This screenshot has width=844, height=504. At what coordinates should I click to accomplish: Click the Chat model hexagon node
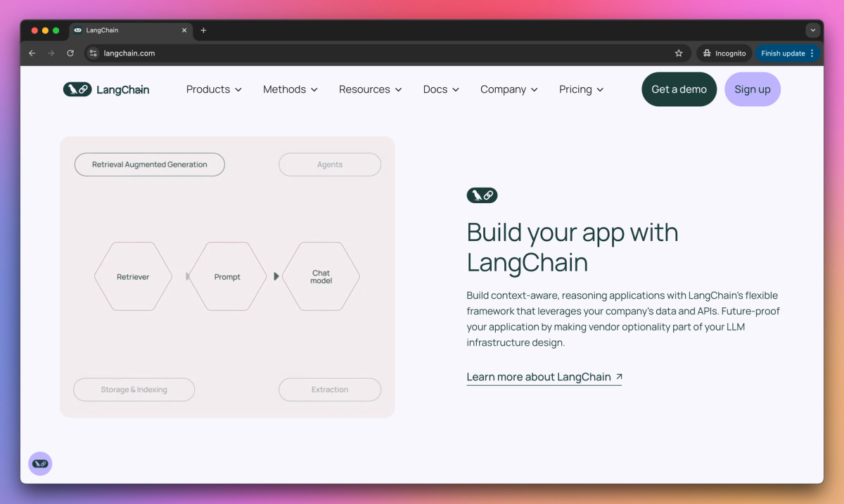[x=321, y=277]
